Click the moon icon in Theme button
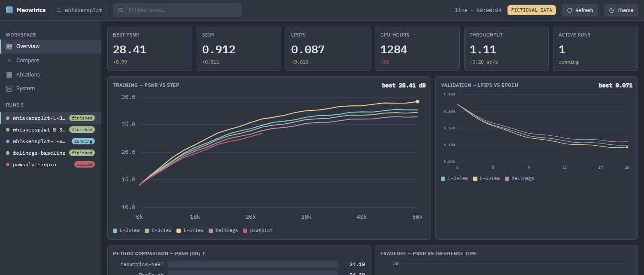 (612, 10)
